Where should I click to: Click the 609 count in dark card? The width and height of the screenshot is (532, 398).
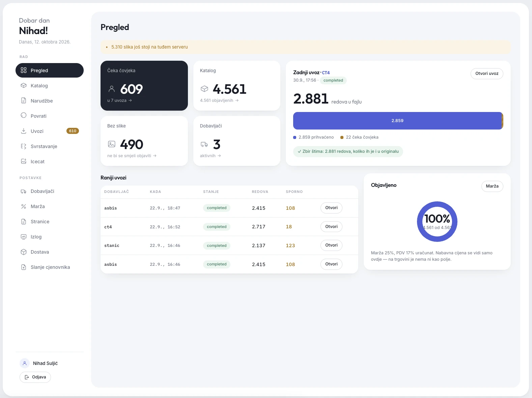tap(132, 89)
